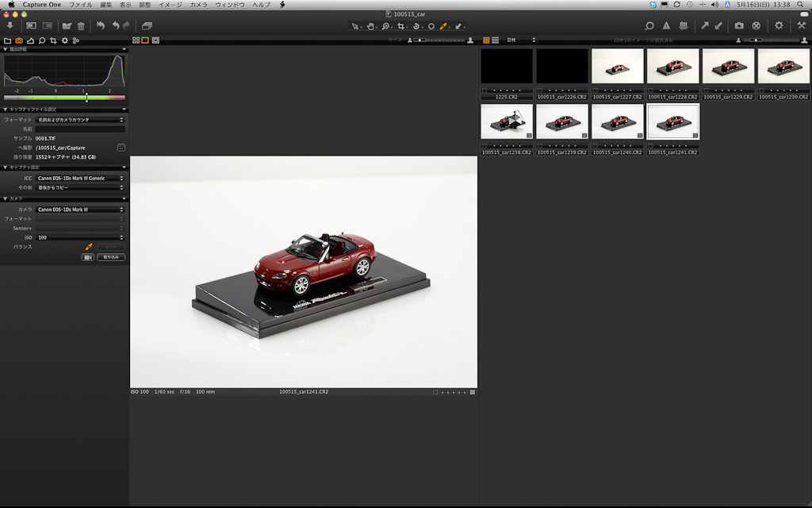The width and height of the screenshot is (812, 508).
Task: Click the camera capture icon in top toolbar
Action: 739,25
